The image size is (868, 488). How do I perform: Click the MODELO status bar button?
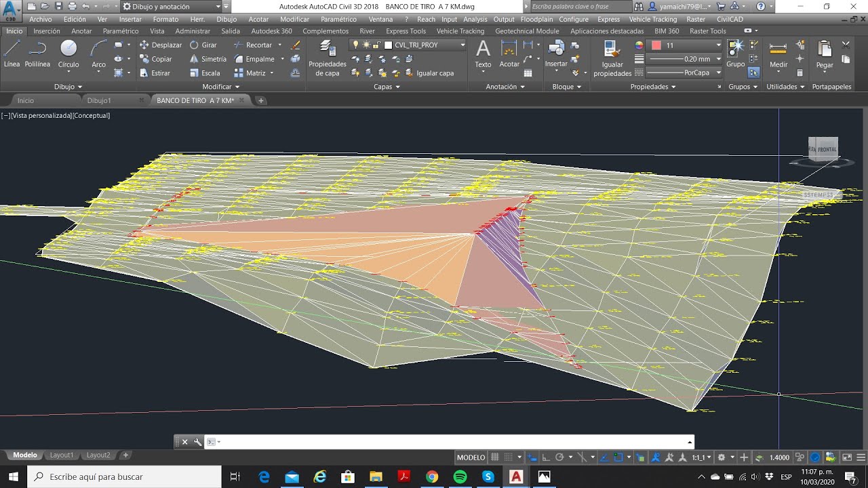point(471,457)
